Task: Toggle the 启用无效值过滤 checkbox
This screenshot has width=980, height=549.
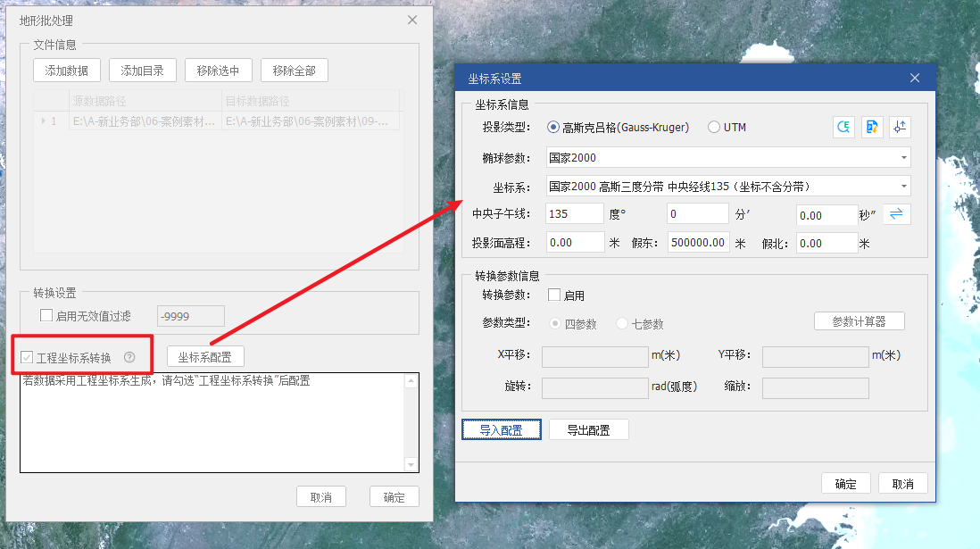Action: click(x=46, y=315)
